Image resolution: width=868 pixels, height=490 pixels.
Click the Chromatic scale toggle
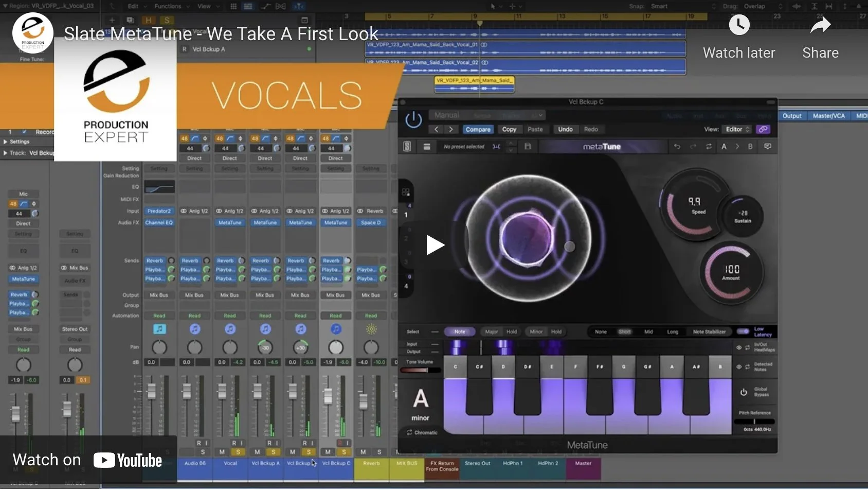coord(422,433)
